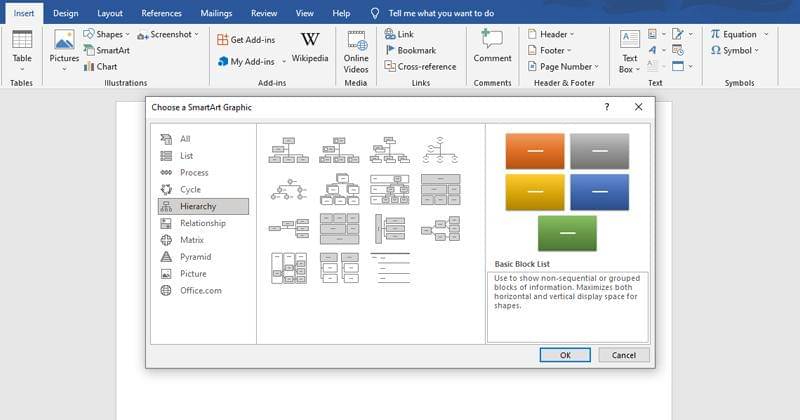Open the Mailings ribbon tab
The image size is (800, 420).
(x=214, y=13)
